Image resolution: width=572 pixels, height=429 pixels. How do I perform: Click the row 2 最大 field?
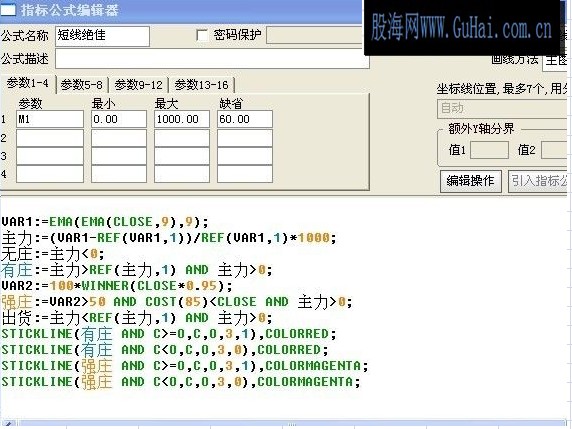click(182, 138)
